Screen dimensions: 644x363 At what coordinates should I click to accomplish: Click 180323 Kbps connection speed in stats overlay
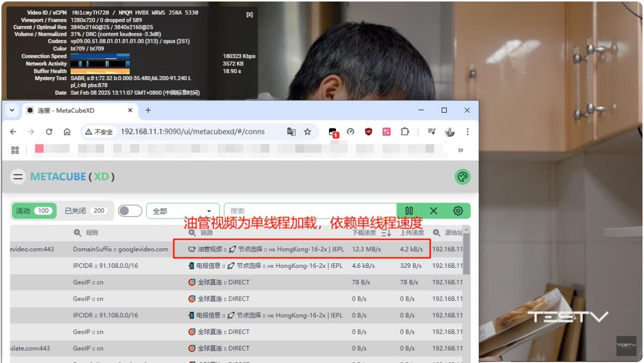(239, 56)
